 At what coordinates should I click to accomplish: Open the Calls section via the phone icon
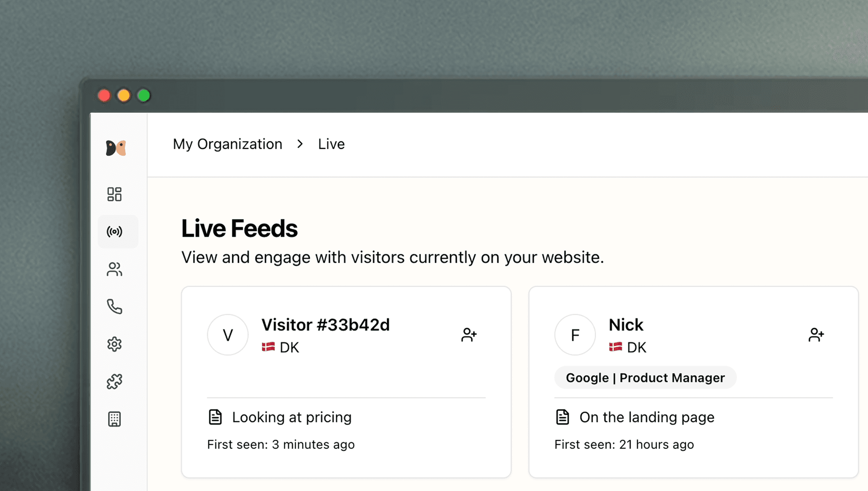[114, 307]
